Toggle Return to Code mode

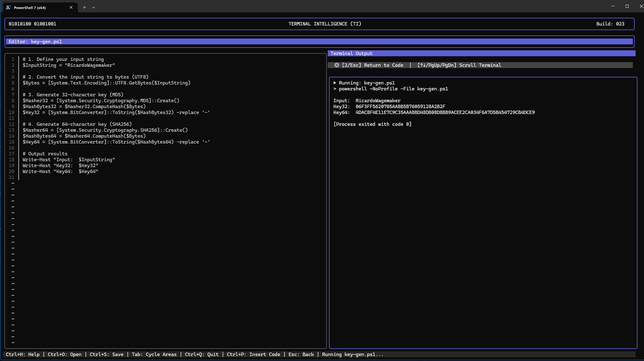373,65
